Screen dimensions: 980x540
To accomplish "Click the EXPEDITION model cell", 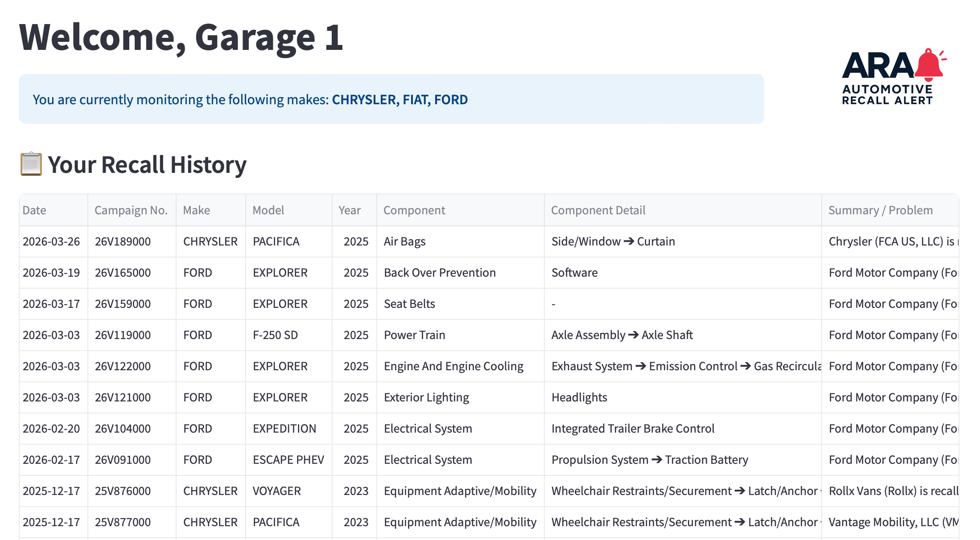I will coord(289,429).
